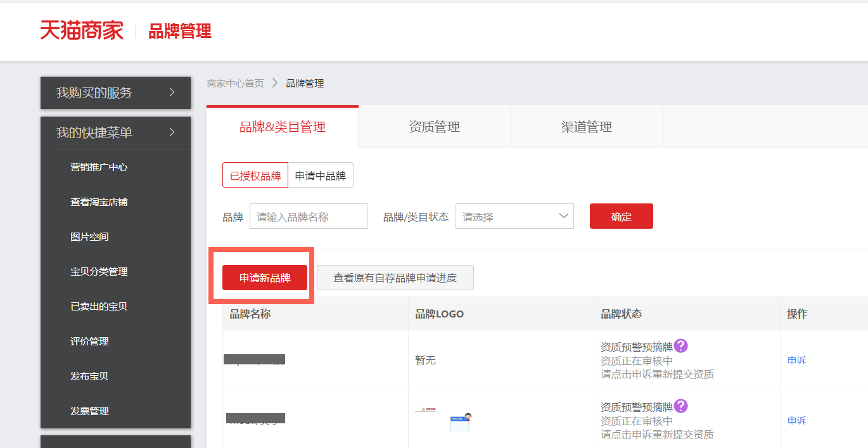Click the purple help icon in second brand row
868x448 pixels.
[x=680, y=406]
